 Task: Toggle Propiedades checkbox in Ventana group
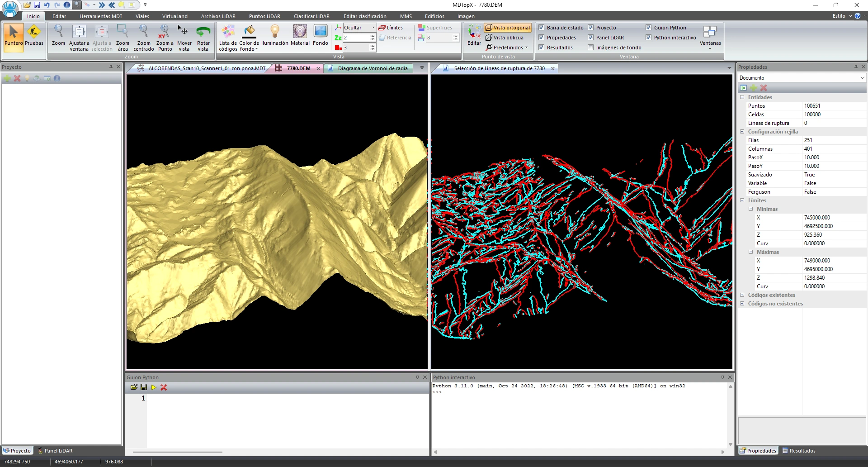541,38
